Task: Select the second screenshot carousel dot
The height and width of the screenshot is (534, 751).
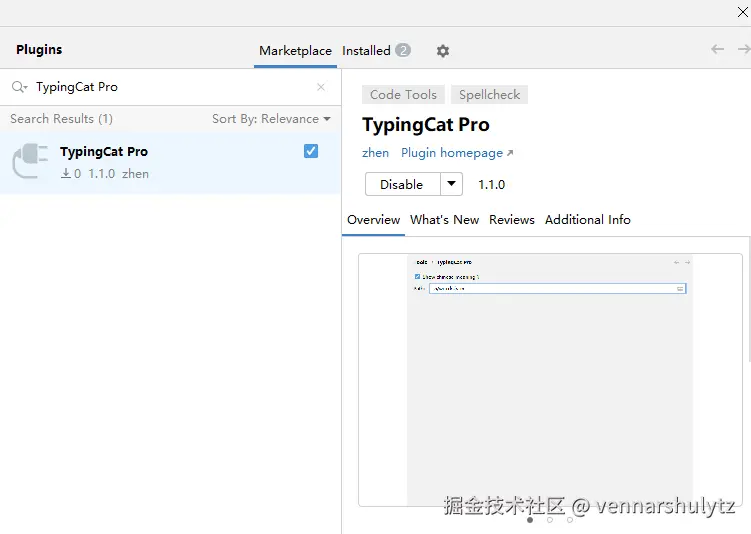Action: click(x=550, y=520)
